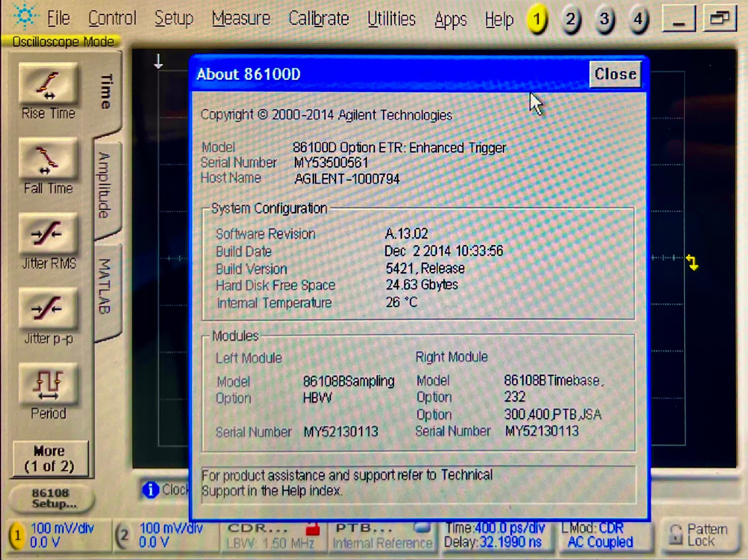Click the restore window icon at top right
Screen dimensions: 748x560
[720, 19]
